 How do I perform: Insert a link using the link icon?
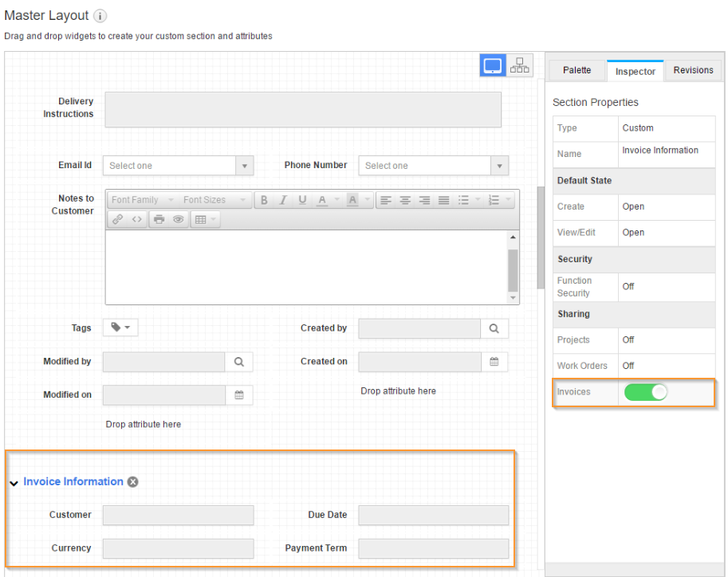[x=117, y=219]
